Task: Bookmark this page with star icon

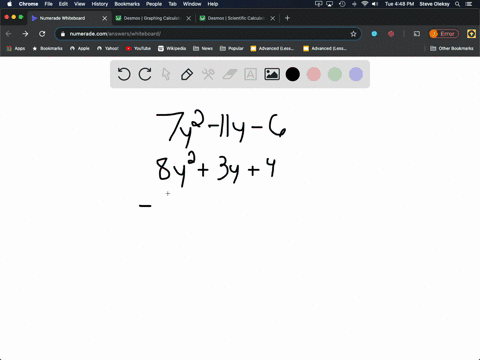Action: pos(353,34)
